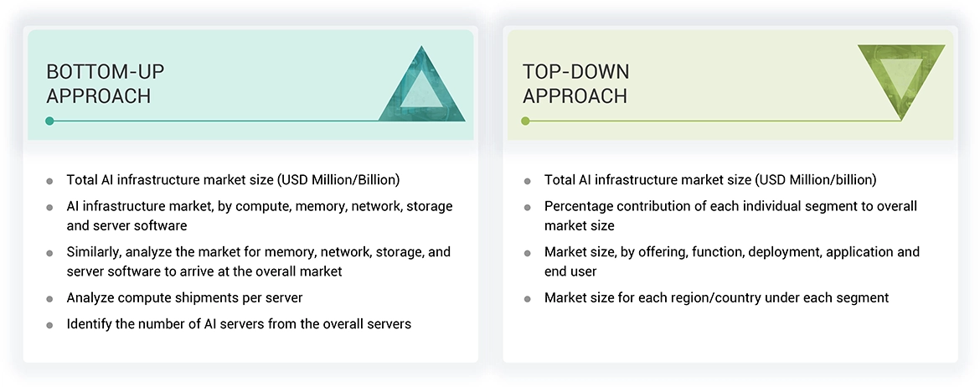Click the bullet before 'Analyze compute shipments per server'
The width and height of the screenshot is (980, 387).
click(x=50, y=299)
